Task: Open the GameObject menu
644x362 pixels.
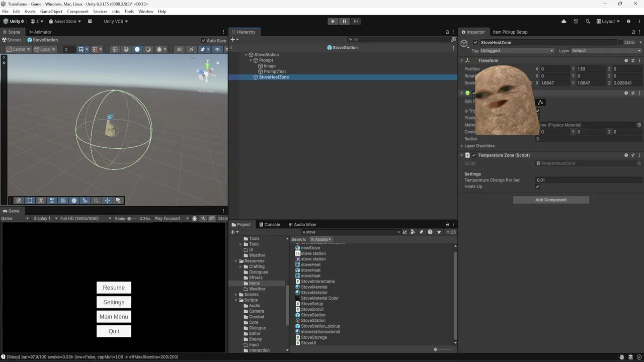Action: 51,11
